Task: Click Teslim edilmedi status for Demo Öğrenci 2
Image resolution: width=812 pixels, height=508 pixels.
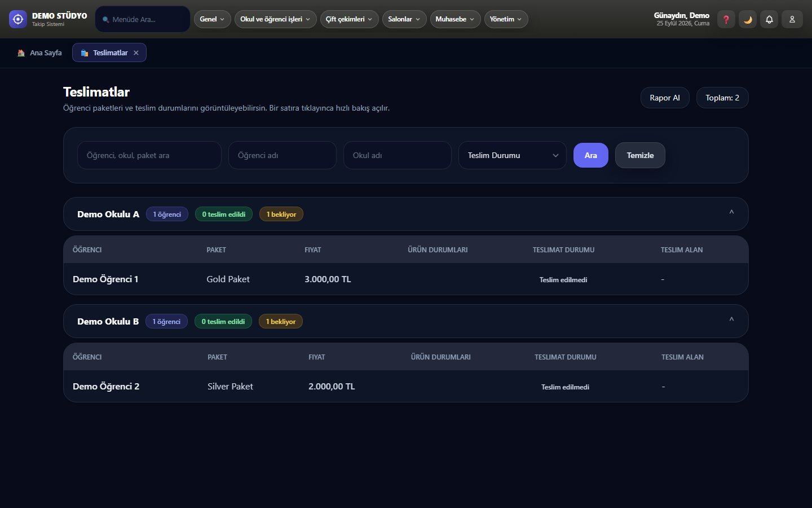Action: pyautogui.click(x=565, y=387)
